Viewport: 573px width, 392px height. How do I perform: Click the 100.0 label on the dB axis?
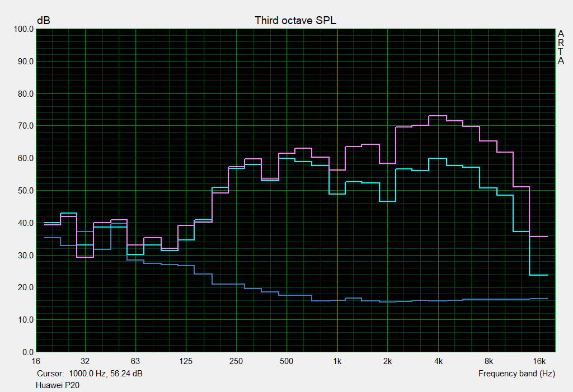point(23,29)
